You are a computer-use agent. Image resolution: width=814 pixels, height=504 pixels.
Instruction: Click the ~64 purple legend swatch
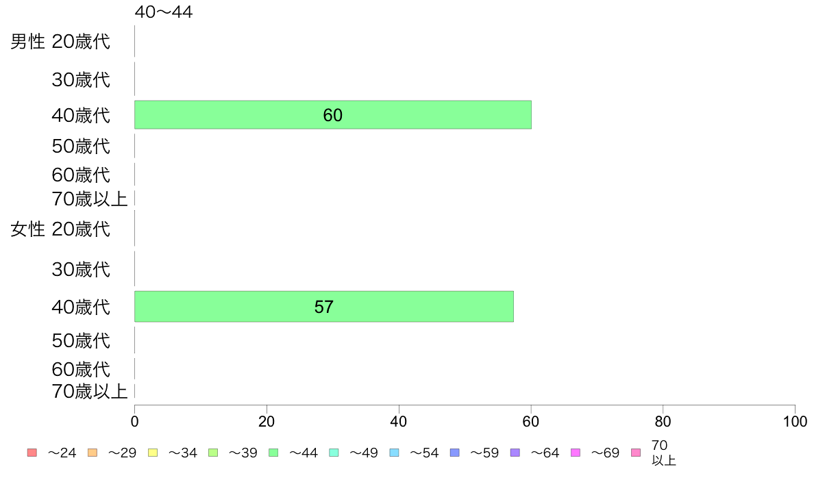pos(515,453)
